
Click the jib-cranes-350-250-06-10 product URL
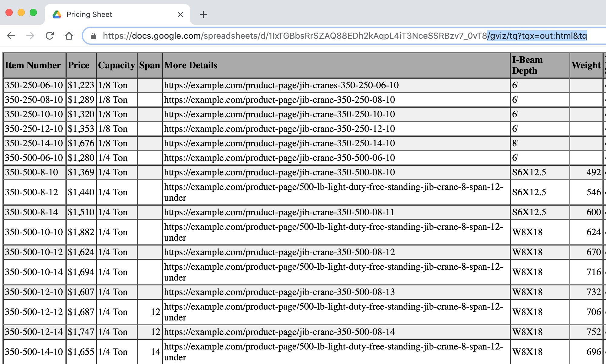click(281, 85)
